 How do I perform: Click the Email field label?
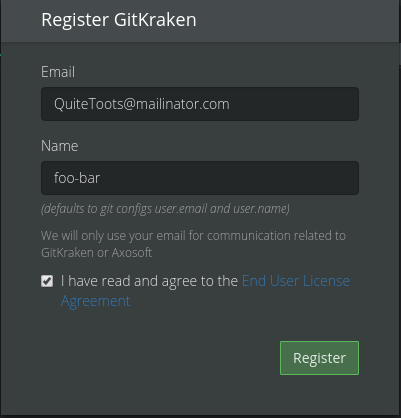(x=58, y=72)
